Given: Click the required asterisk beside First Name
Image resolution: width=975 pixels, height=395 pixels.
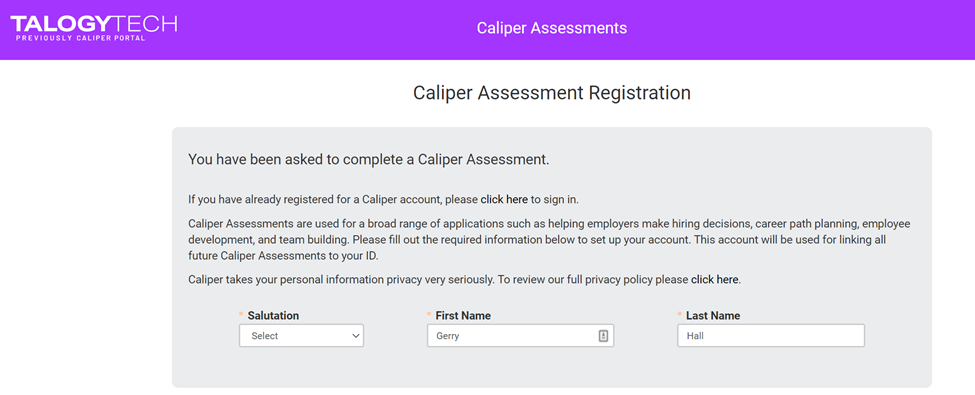Looking at the screenshot, I should click(429, 314).
